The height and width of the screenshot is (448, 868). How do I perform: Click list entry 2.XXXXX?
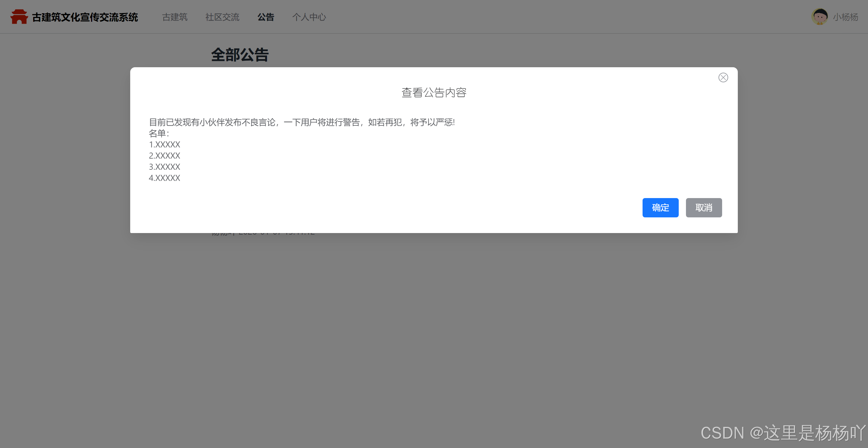(165, 156)
